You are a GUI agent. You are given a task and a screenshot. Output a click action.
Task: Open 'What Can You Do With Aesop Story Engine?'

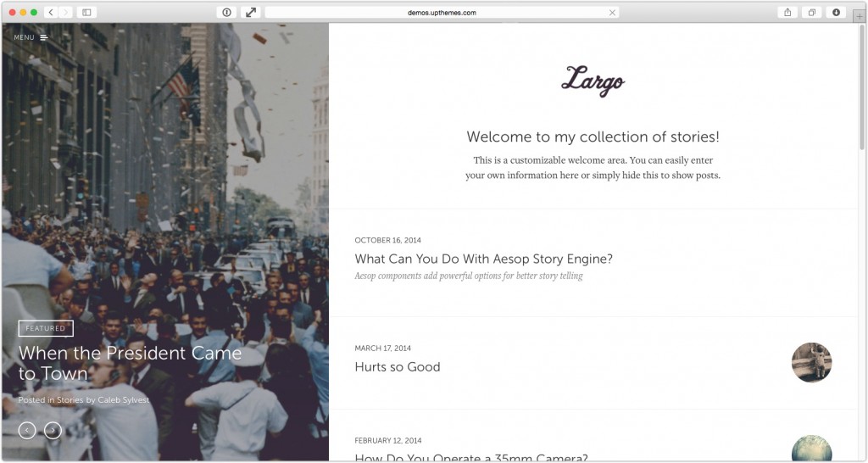tap(483, 259)
